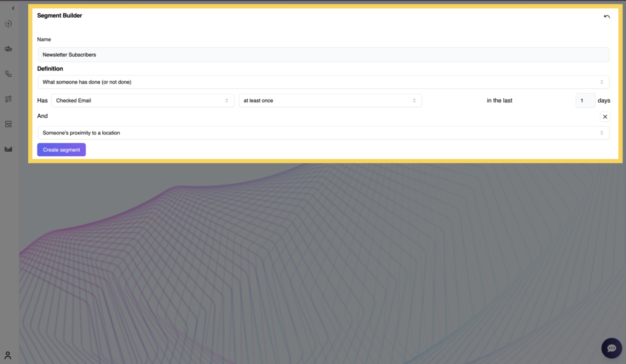Focus the Name field 'Newsletter Subscribers'

[x=323, y=55]
